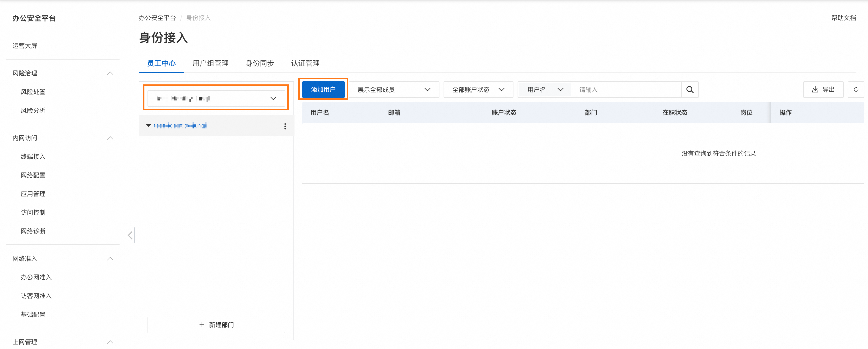
Task: Open the identity source dropdown in left panel
Action: 216,98
